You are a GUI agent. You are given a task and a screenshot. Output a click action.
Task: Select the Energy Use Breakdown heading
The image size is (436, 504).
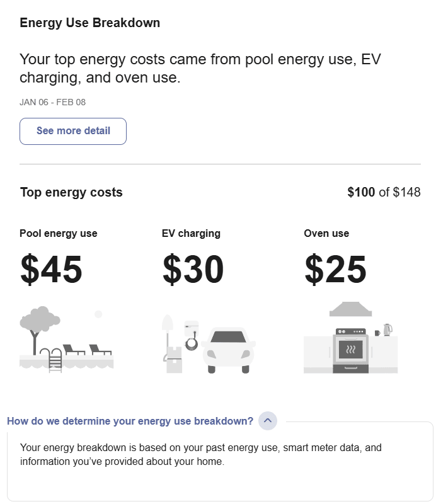[x=89, y=23]
